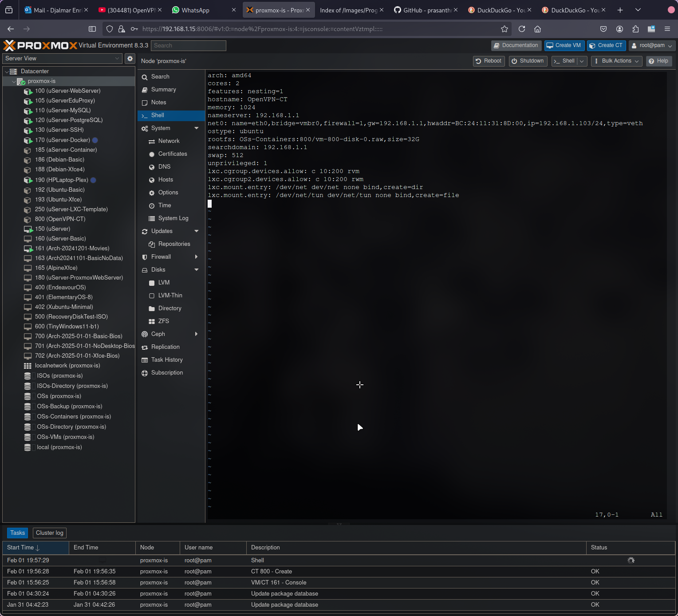Click the Proxmox search input field

(188, 46)
